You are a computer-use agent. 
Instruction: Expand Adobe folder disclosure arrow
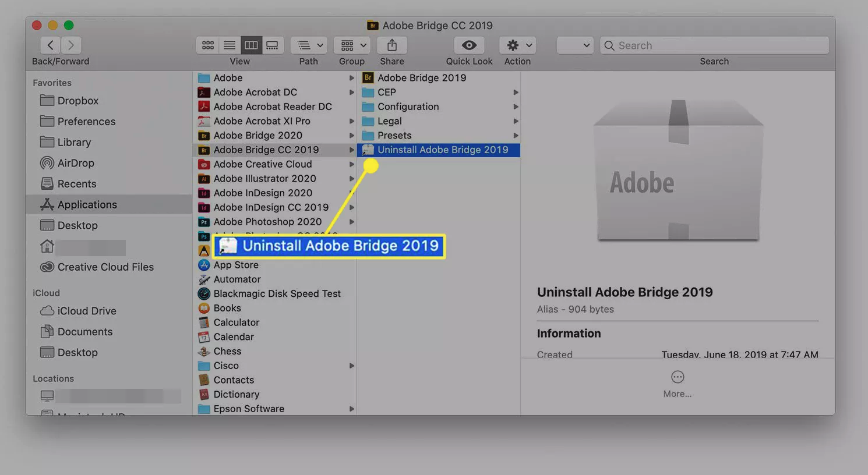click(351, 78)
